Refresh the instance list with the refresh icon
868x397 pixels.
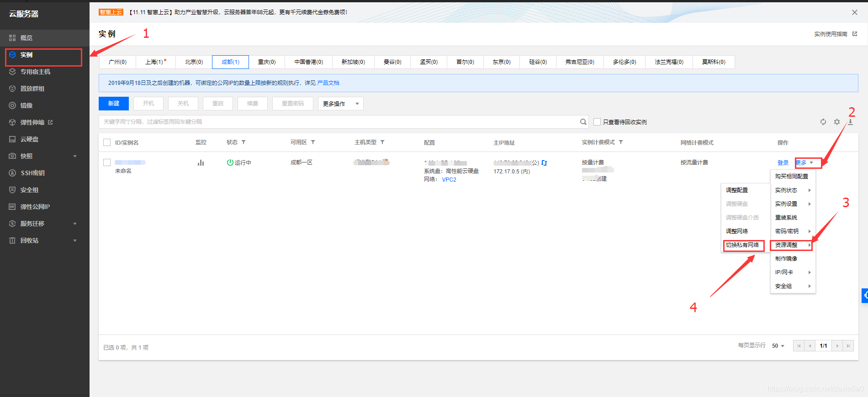coord(823,122)
